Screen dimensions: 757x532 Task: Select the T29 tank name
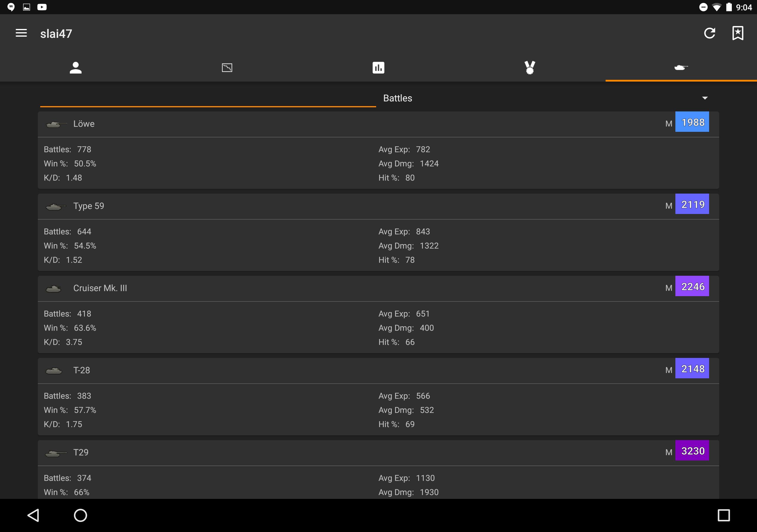(81, 452)
